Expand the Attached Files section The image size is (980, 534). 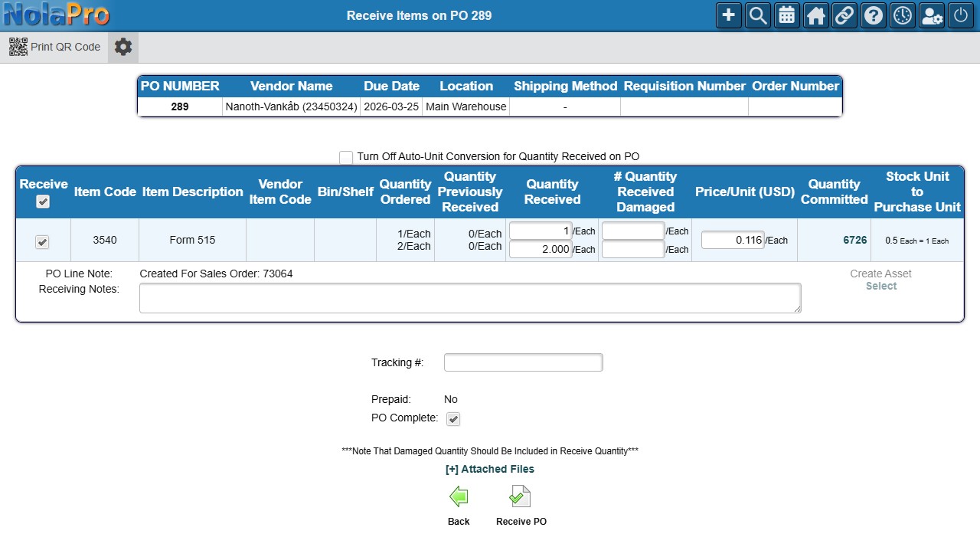tap(490, 469)
